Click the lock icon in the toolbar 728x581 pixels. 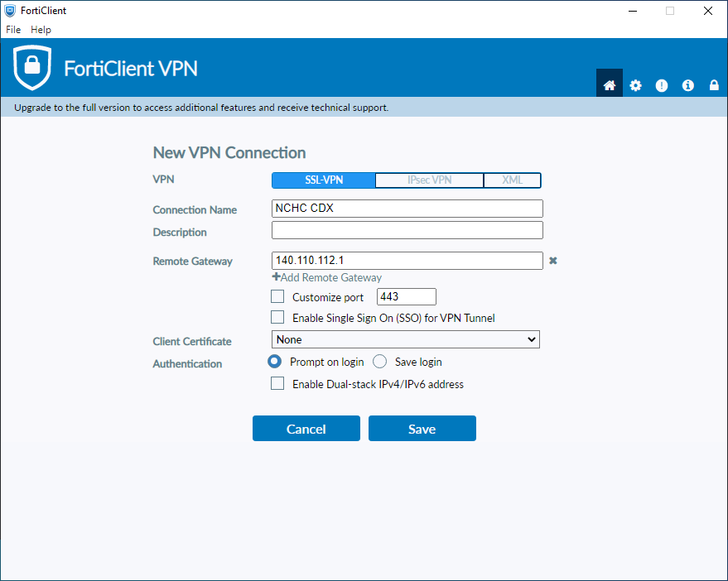(713, 84)
